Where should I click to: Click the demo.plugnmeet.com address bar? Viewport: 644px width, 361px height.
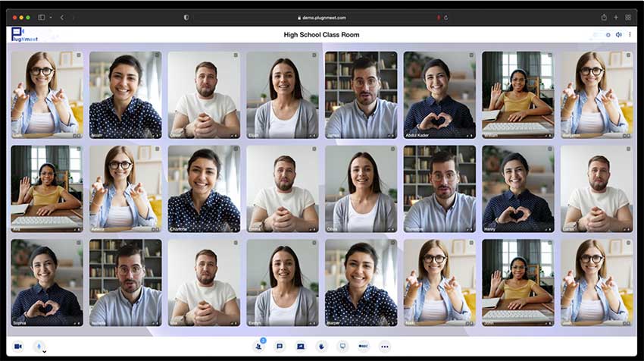coord(322,17)
